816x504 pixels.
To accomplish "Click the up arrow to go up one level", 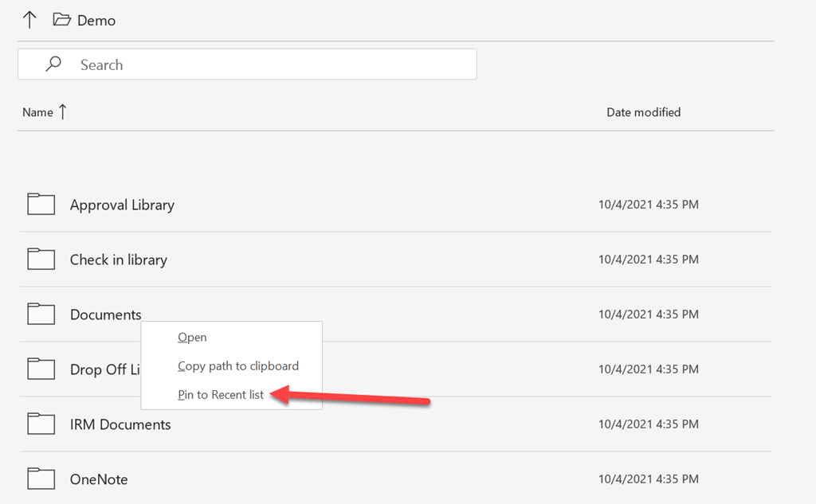I will [29, 20].
